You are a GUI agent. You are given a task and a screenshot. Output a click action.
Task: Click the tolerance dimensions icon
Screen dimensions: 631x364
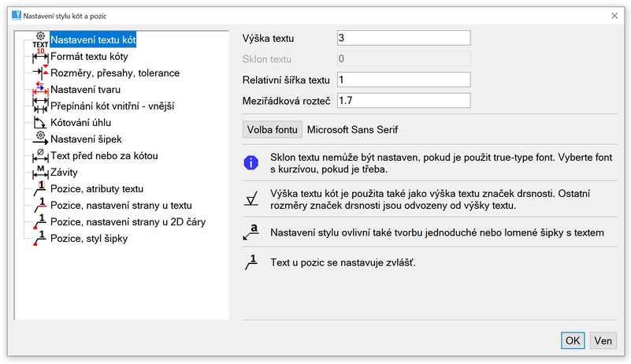[40, 73]
